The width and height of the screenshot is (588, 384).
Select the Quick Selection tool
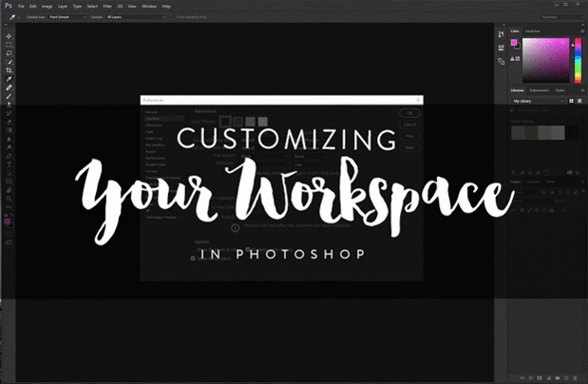pos(9,62)
